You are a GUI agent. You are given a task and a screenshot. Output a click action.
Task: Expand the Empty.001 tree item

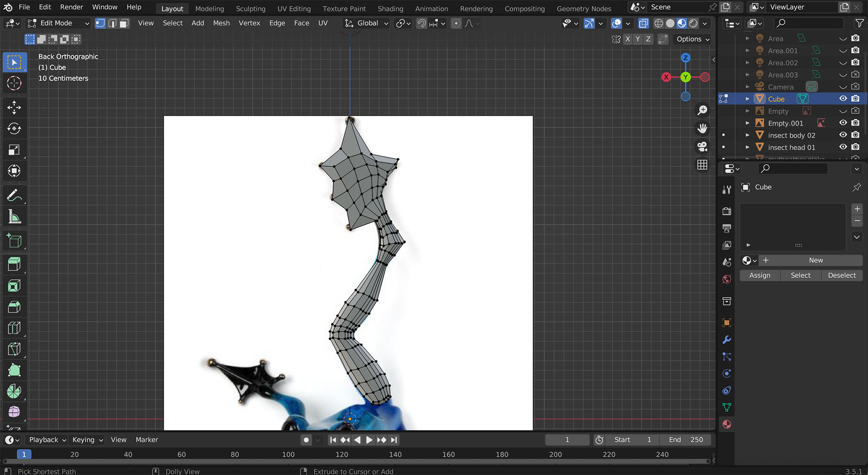pos(748,123)
